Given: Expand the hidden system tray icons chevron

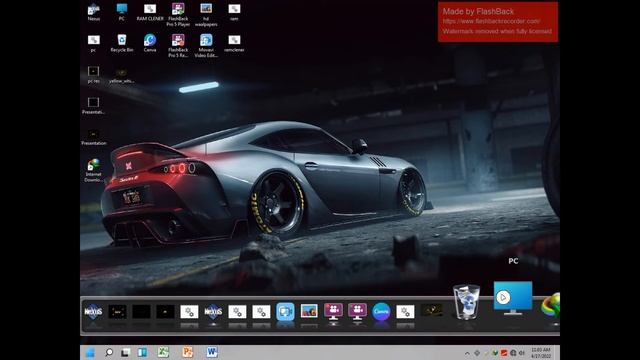Looking at the screenshot, I should point(467,353).
